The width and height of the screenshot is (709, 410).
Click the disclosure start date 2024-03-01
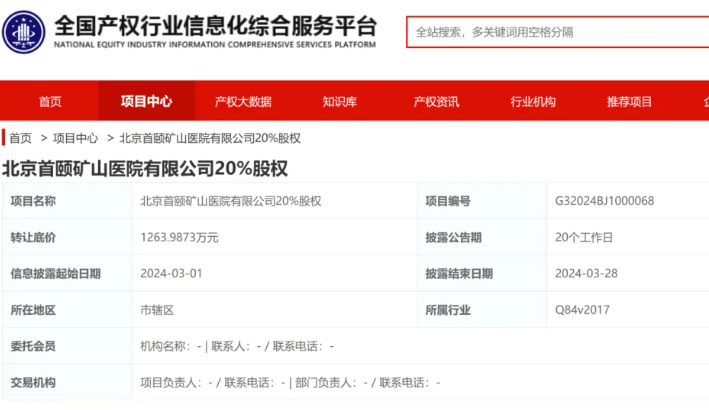(x=171, y=273)
